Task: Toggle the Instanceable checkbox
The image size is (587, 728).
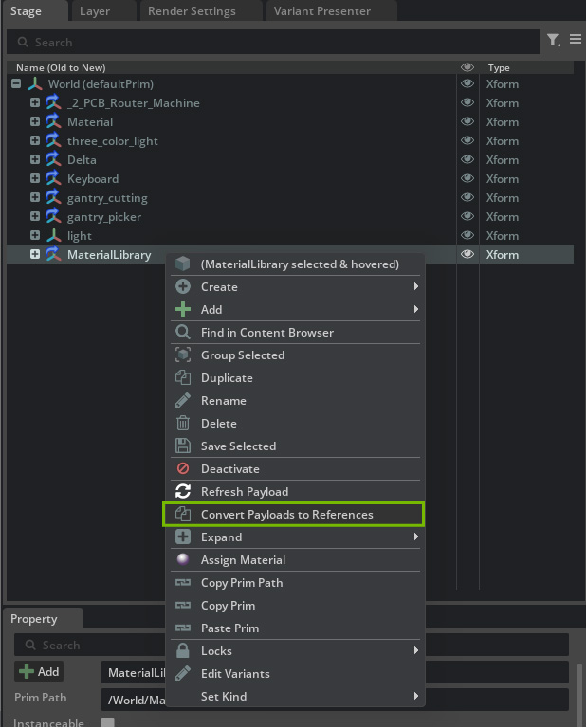Action: pyautogui.click(x=107, y=722)
